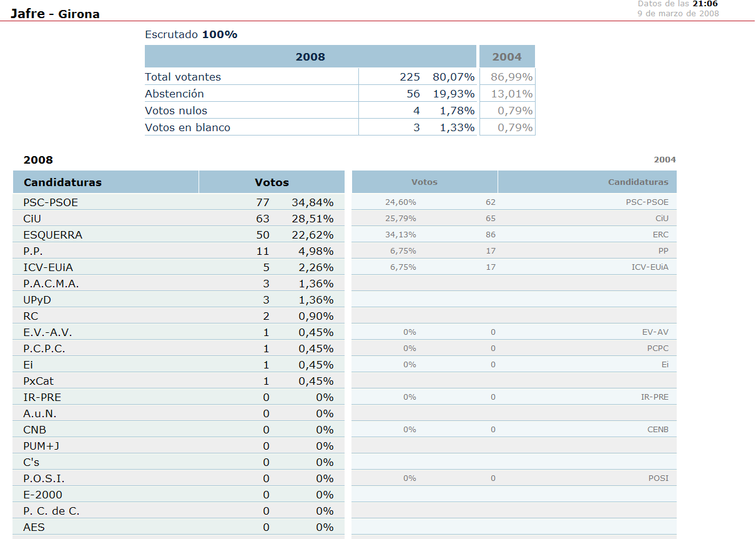The height and width of the screenshot is (539, 756).
Task: Click the grey Candidaturas header for 2004
Action: coord(637,182)
